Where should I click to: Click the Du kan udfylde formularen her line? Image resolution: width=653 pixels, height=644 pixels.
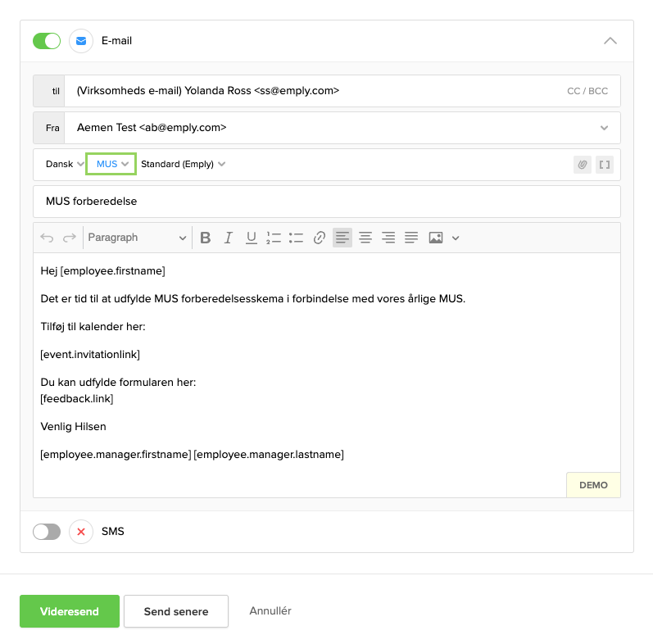tap(118, 383)
